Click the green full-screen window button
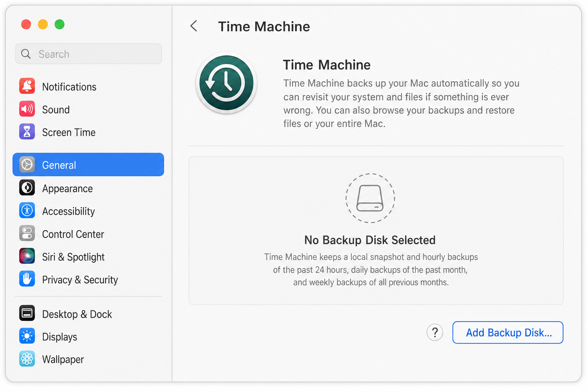 (x=59, y=24)
